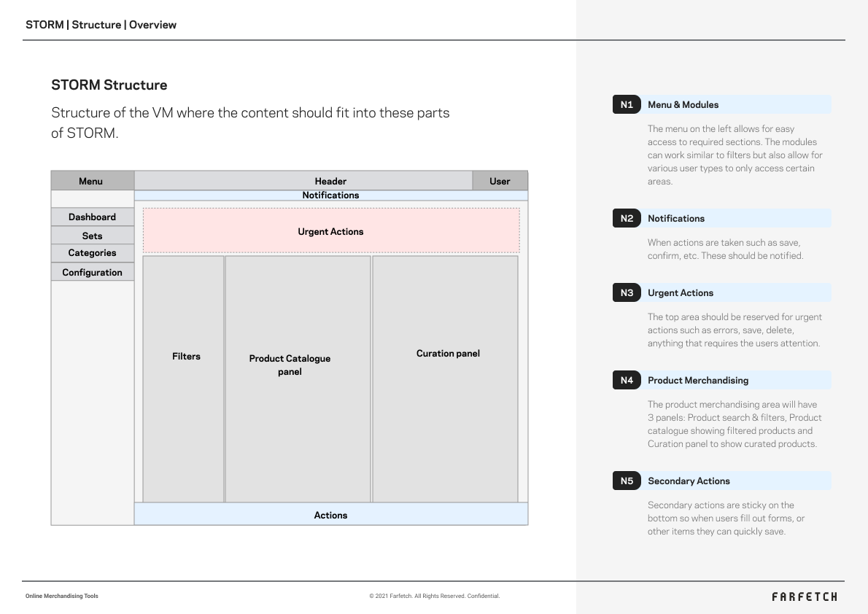The height and width of the screenshot is (614, 868).
Task: Click the N2 badge icon
Action: pyautogui.click(x=627, y=218)
